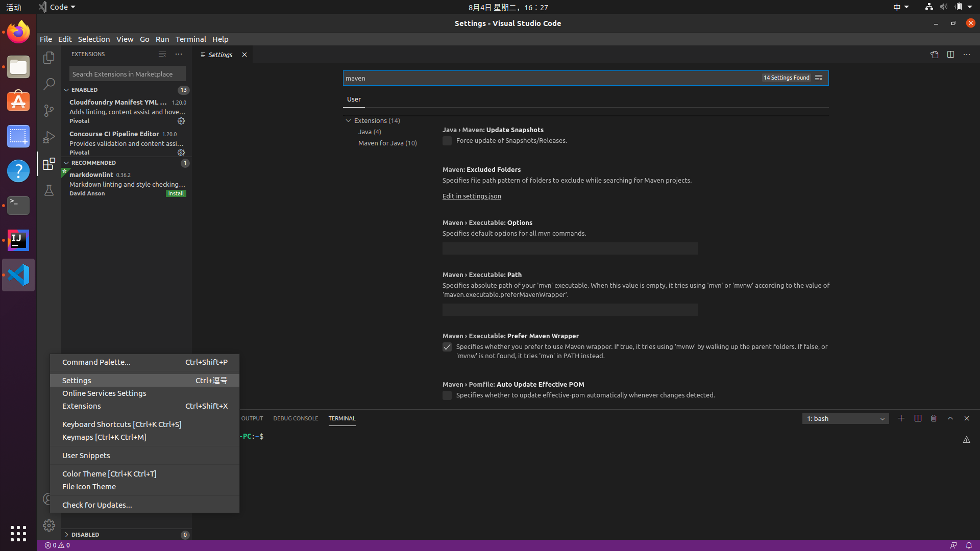Toggle Maven Pomfile Auto Update Effective POM
The image size is (980, 551).
coord(447,395)
